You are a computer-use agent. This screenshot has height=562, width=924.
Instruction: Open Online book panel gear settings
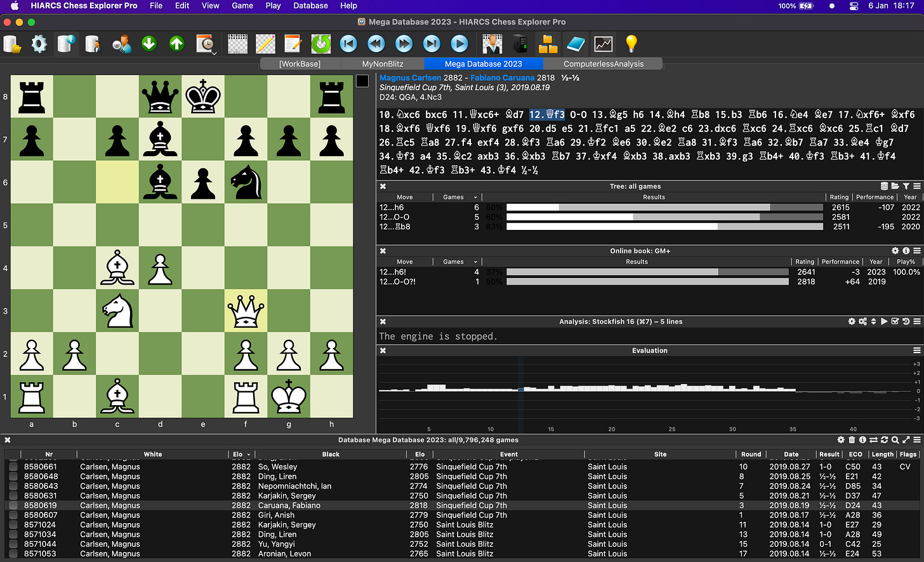[895, 251]
